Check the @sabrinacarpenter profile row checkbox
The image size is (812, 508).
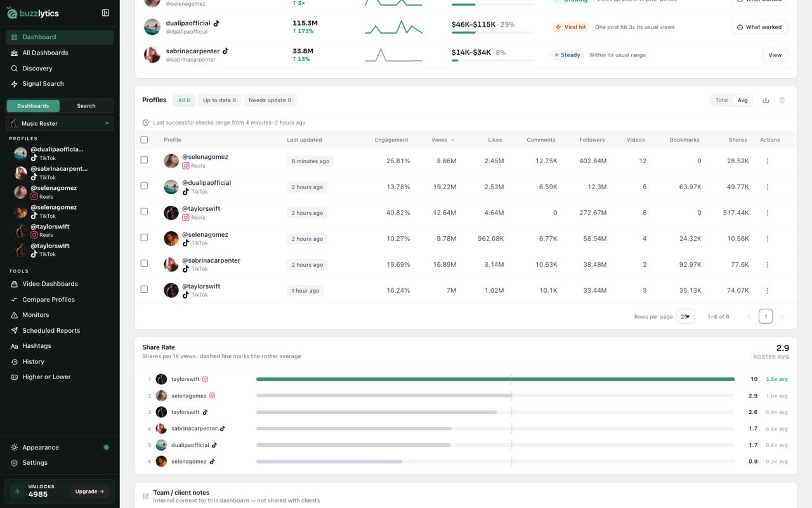tap(144, 263)
